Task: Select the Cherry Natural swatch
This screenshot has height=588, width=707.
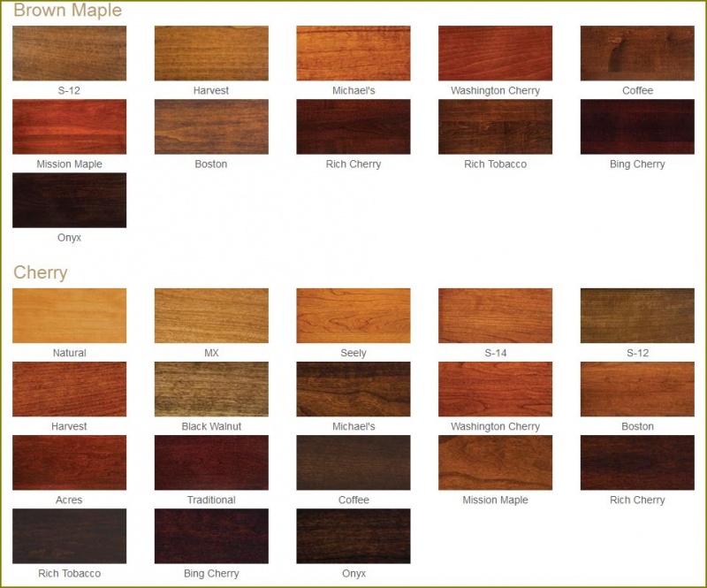Action: [70, 316]
